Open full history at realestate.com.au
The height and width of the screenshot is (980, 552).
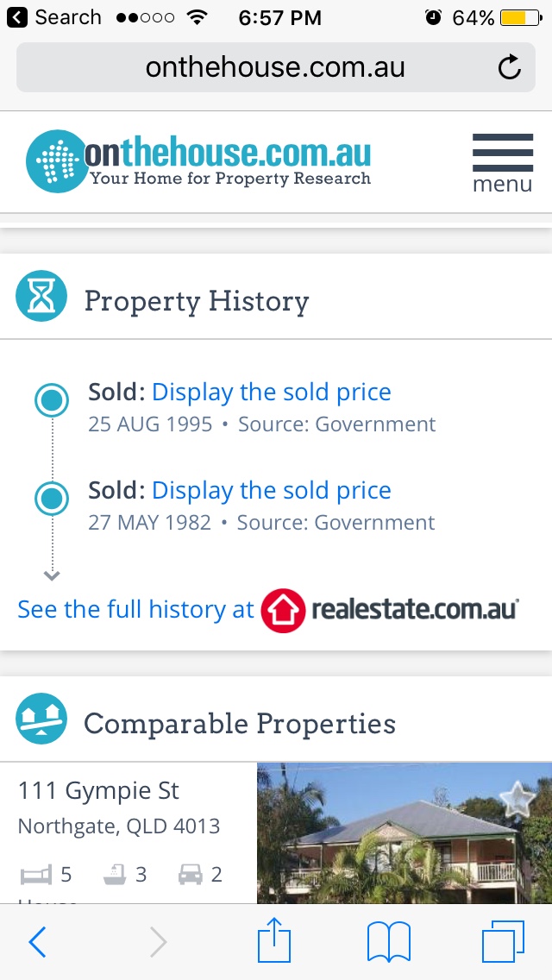(x=136, y=609)
